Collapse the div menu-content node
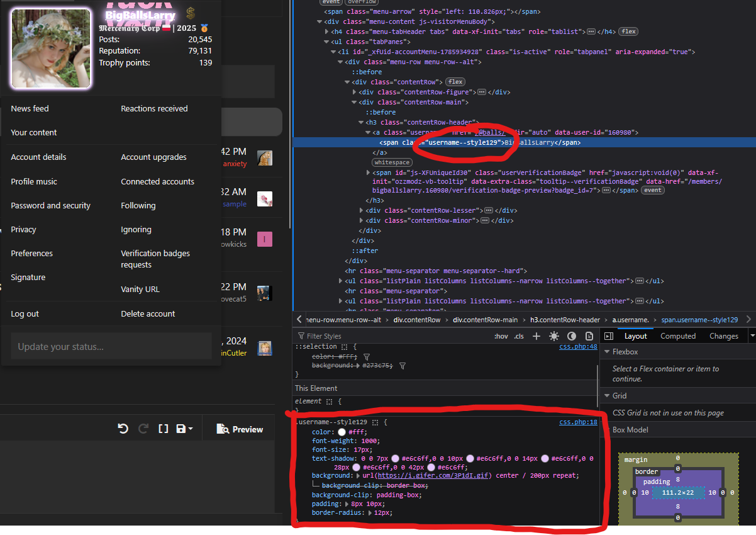756x535 pixels. pos(320,21)
